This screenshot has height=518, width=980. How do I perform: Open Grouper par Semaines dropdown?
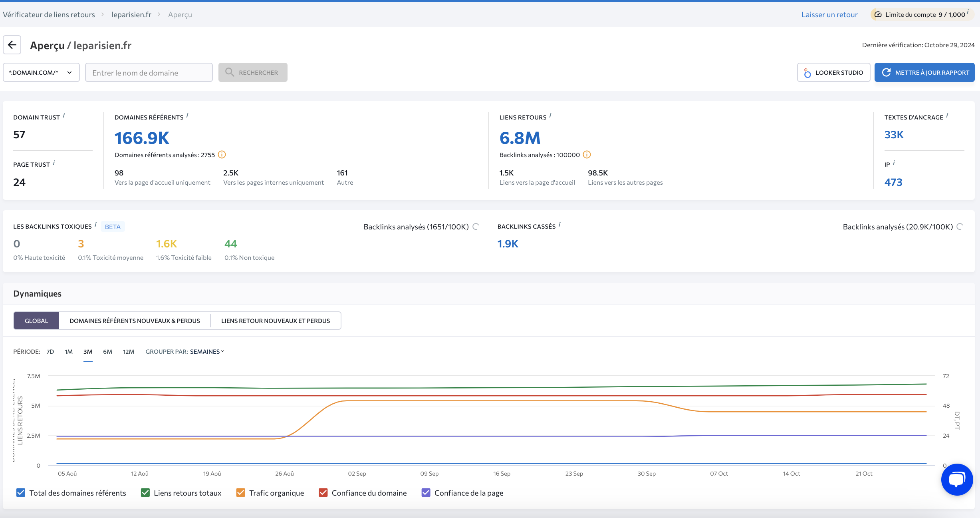point(207,351)
